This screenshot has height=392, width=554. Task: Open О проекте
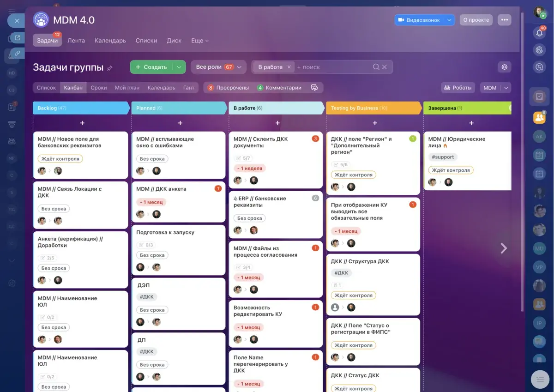[x=476, y=20]
